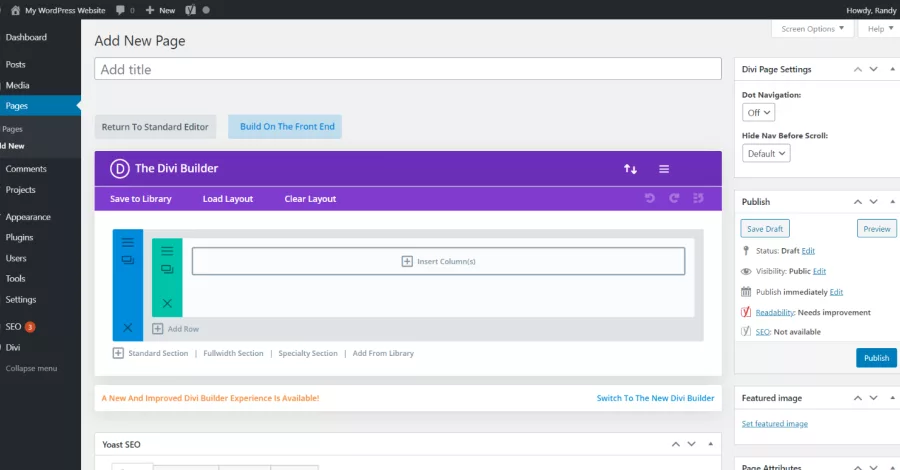Open the comments bubble in admin bar

120,10
